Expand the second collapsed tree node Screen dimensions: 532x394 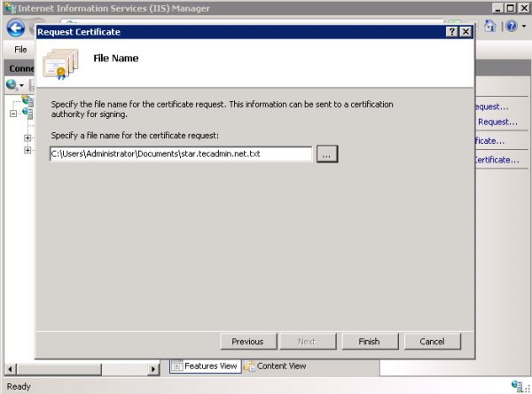(x=27, y=150)
